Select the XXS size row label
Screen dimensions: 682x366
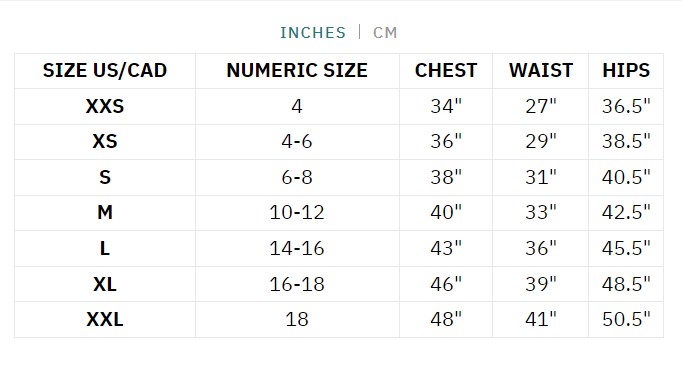tap(105, 106)
